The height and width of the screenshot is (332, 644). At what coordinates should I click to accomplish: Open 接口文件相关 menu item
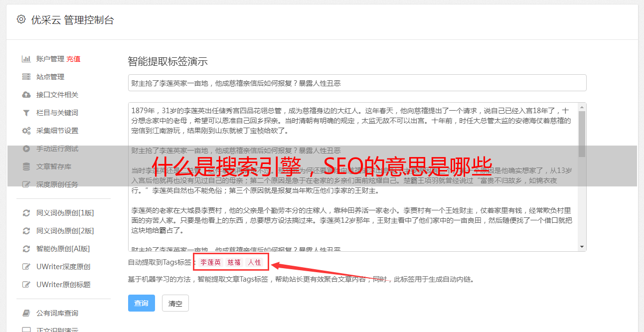click(57, 95)
